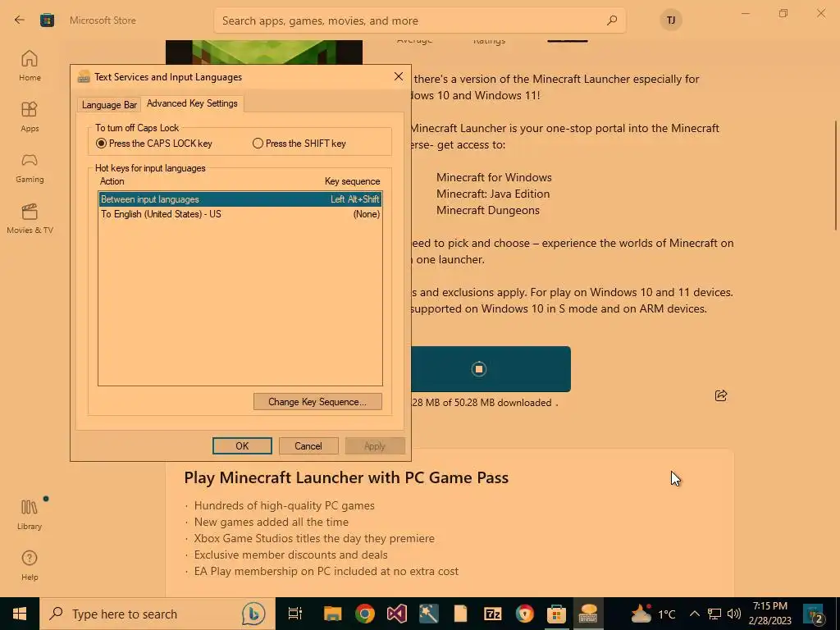The image size is (840, 630).
Task: Open volume control in system tray
Action: pos(734,614)
